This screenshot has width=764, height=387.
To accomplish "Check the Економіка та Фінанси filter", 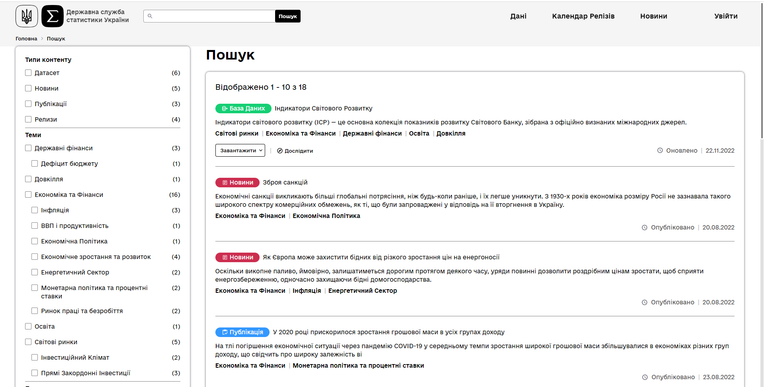I will pyautogui.click(x=28, y=194).
